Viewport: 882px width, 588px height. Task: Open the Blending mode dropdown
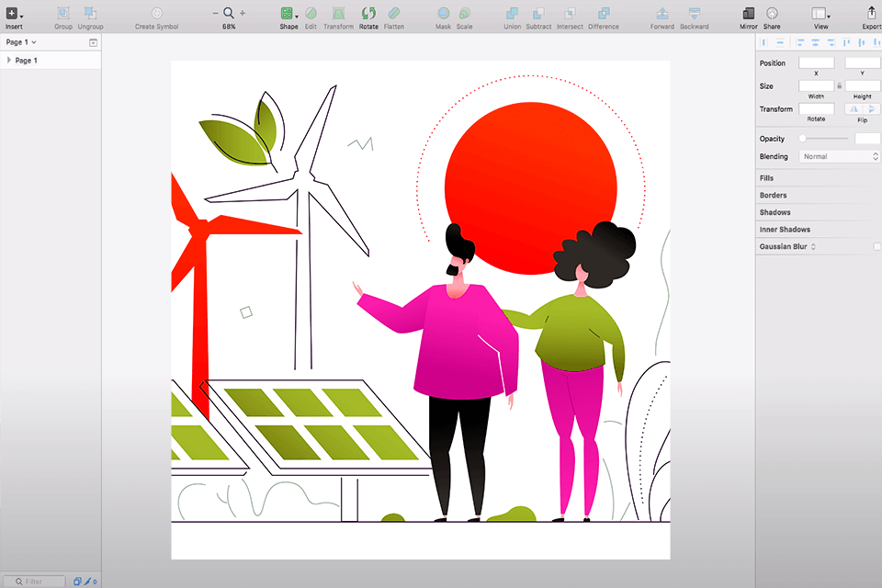[839, 156]
